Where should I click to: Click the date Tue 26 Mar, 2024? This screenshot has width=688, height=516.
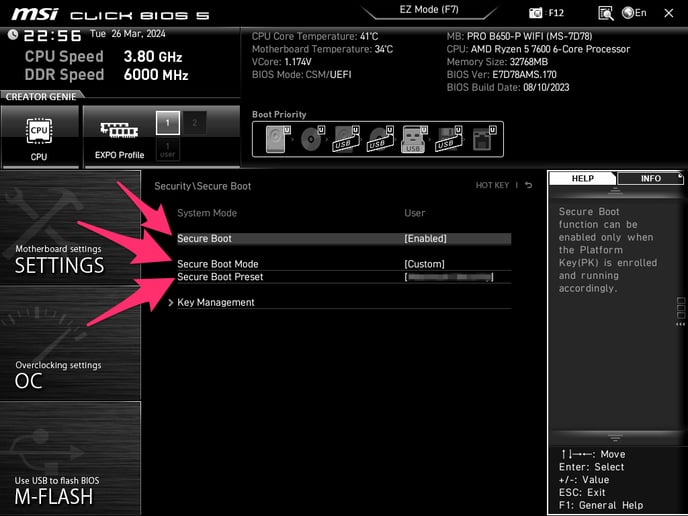coord(128,34)
